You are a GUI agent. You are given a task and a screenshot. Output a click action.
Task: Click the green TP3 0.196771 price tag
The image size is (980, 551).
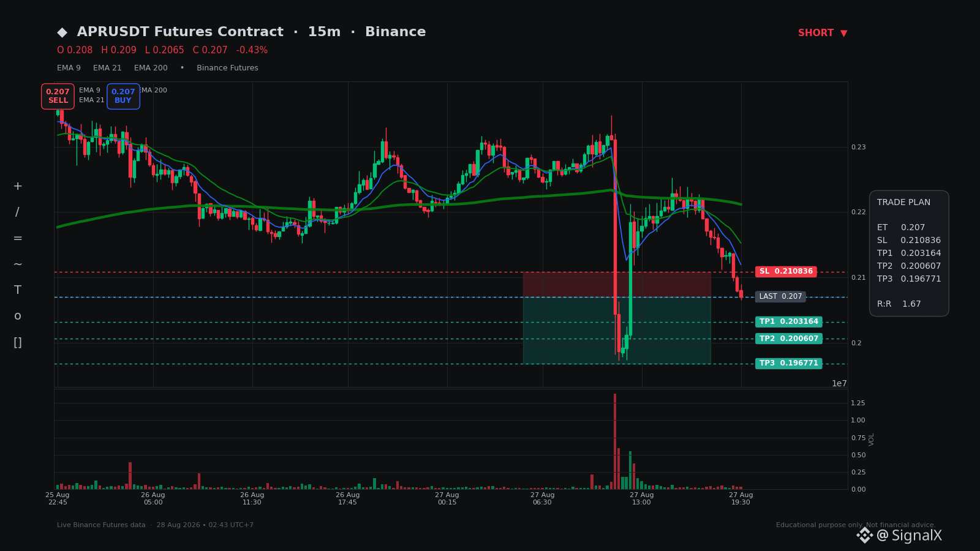click(x=789, y=363)
